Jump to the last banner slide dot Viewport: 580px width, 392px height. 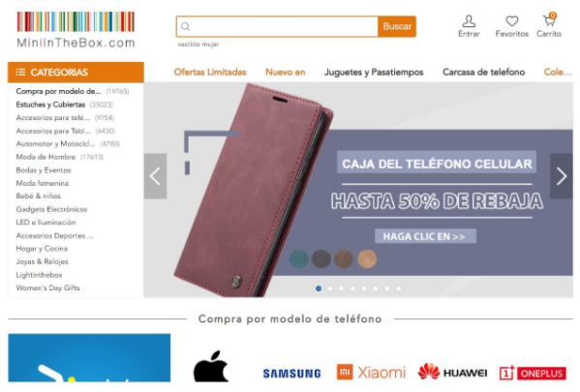(398, 288)
